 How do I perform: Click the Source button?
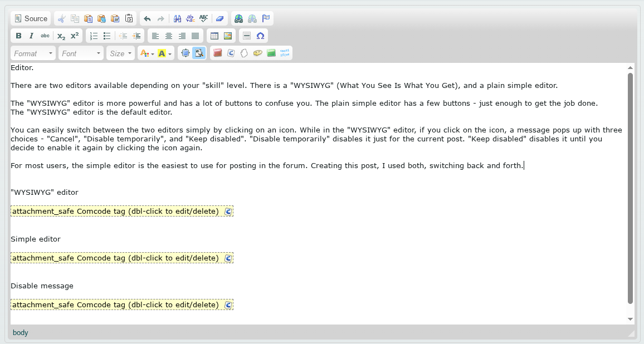coord(31,19)
